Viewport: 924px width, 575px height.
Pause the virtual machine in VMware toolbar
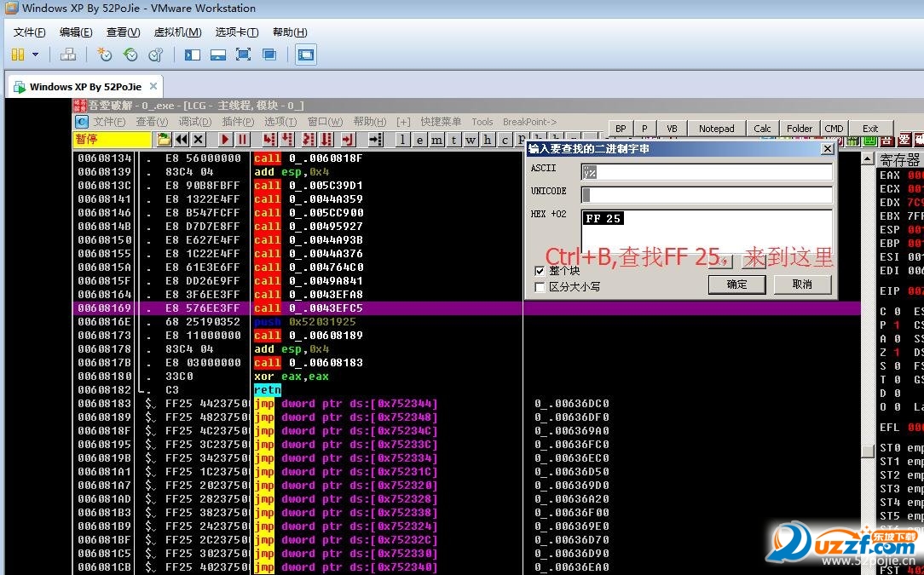18,55
